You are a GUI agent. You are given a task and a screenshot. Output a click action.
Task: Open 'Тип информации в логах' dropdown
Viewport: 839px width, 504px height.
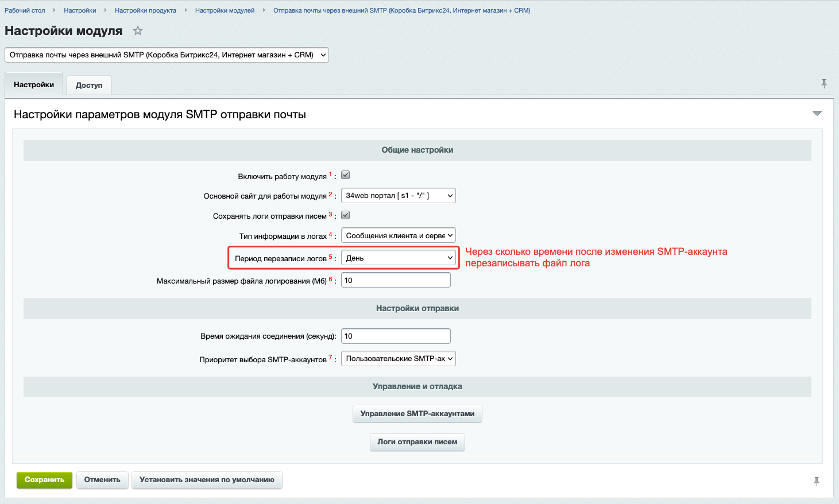click(399, 235)
